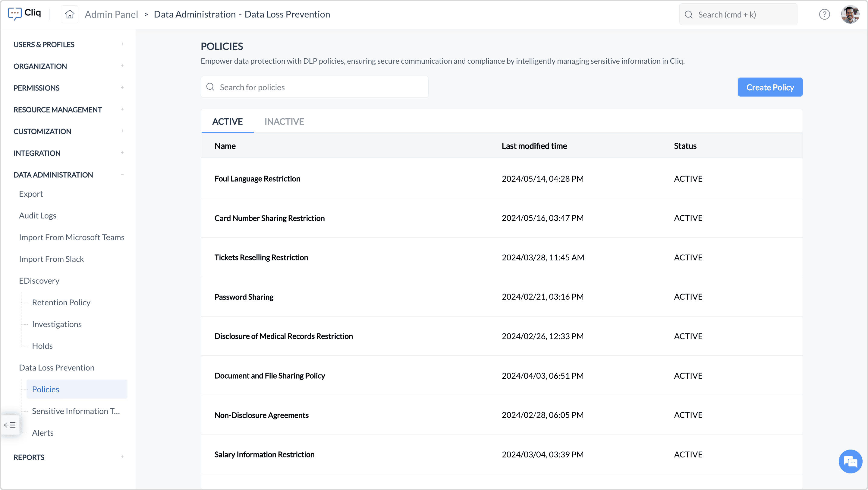This screenshot has height=490, width=868.
Task: Select Sensitive Information Types sidebar item
Action: (x=76, y=411)
